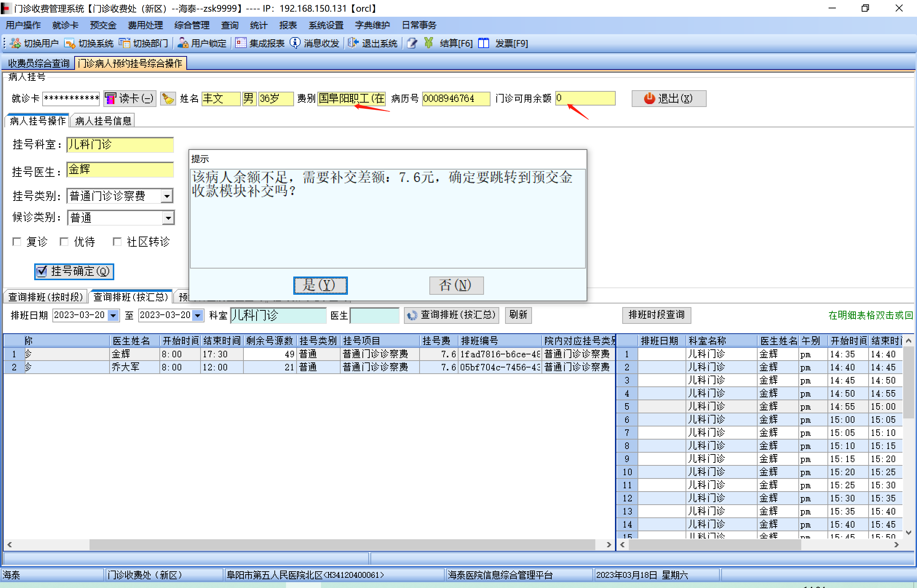Tick the 社区转诊 checkbox
This screenshot has height=588, width=917.
[117, 242]
